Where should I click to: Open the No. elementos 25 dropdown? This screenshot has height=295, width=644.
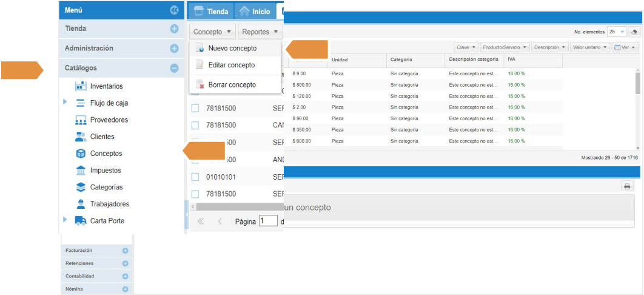(617, 32)
